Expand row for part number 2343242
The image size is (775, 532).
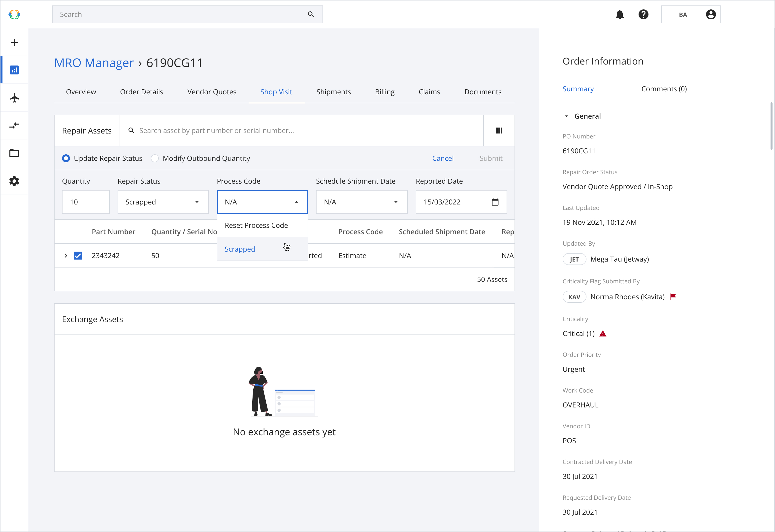coord(66,256)
